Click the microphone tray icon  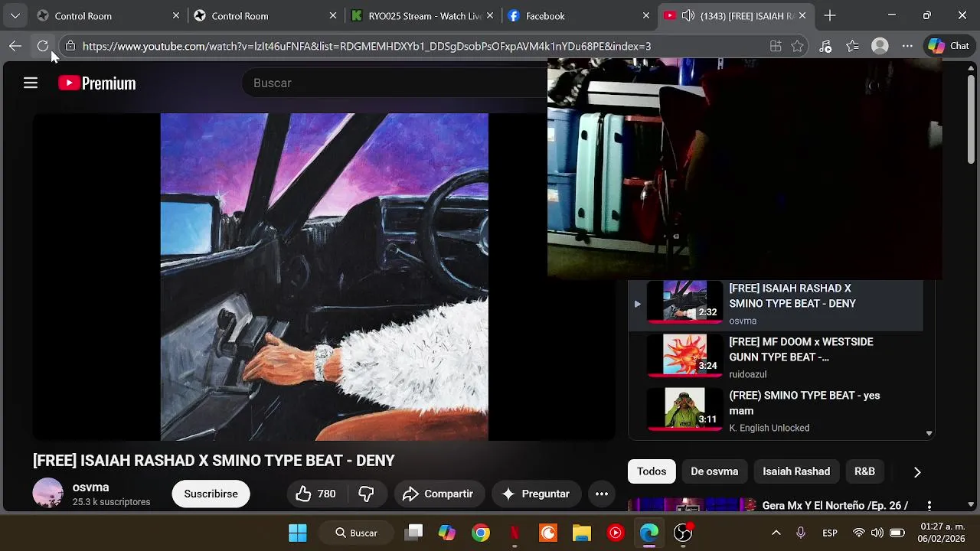click(x=801, y=533)
